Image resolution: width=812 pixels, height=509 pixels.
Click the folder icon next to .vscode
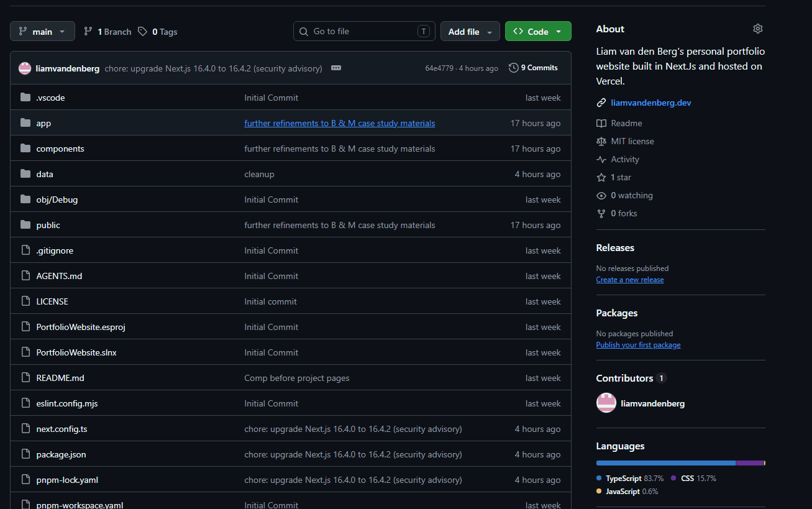pyautogui.click(x=25, y=98)
